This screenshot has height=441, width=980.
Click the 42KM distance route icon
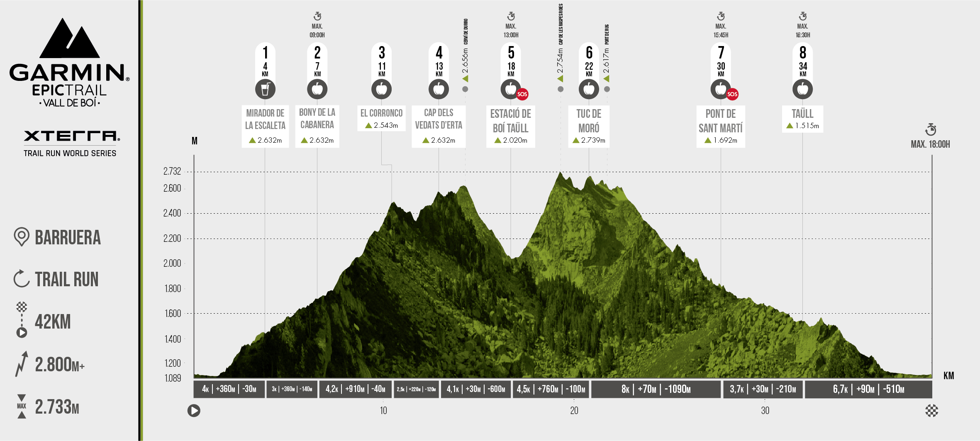(x=22, y=320)
